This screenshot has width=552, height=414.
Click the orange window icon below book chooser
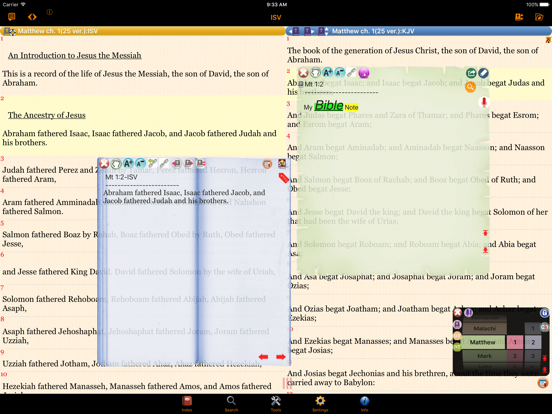pyautogui.click(x=543, y=383)
